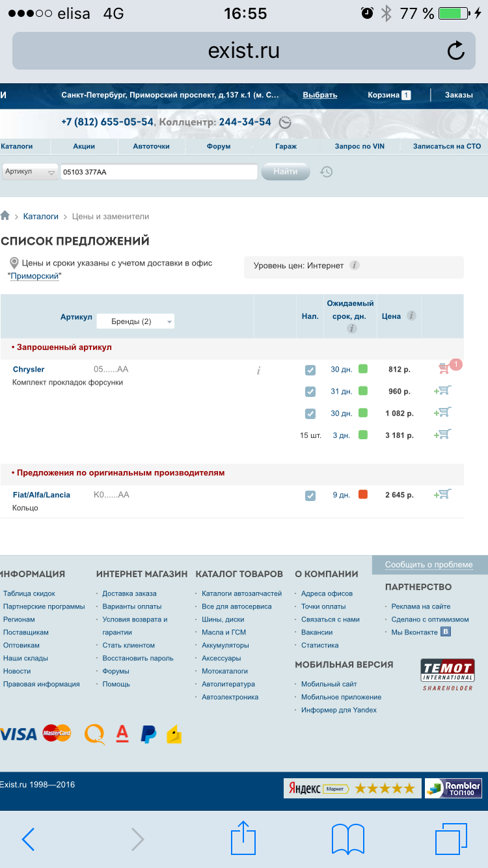488x868 pixels.
Task: Tap Safari share icon
Action: click(x=243, y=838)
